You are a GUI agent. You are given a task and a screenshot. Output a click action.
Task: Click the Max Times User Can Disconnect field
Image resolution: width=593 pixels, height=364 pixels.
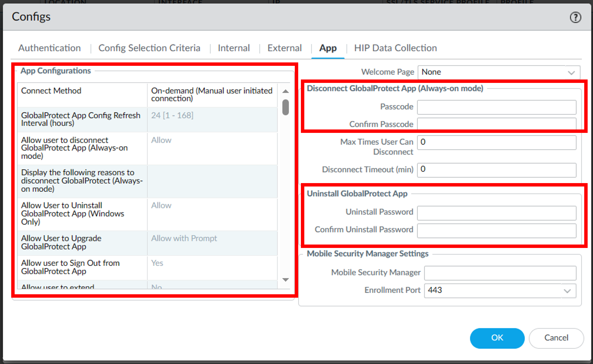tap(496, 142)
